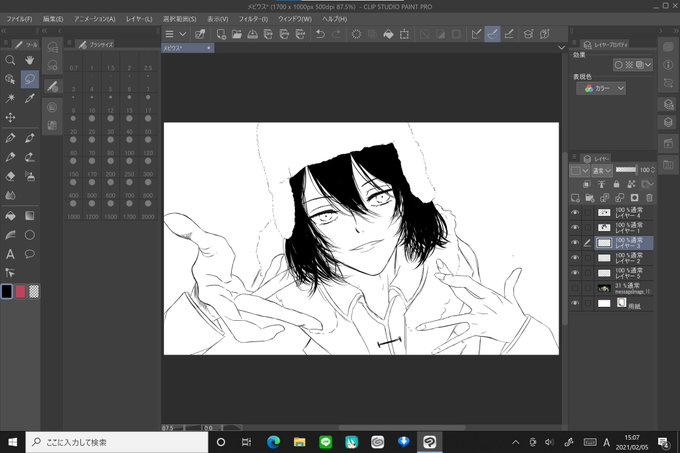The image size is (680, 453).
Task: Select the red sub color swatch
Action: click(20, 292)
